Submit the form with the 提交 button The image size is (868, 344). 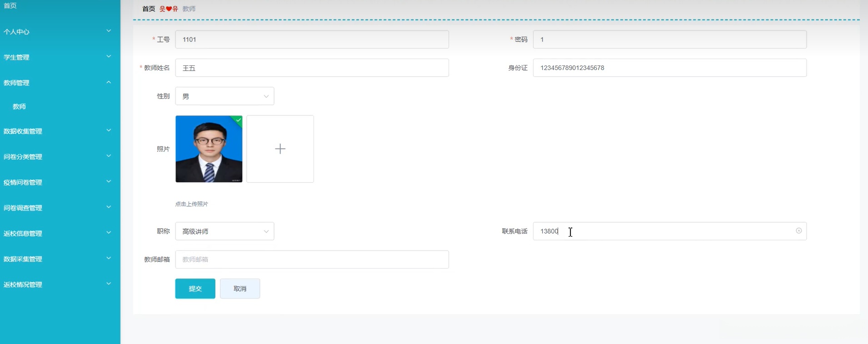coord(195,289)
